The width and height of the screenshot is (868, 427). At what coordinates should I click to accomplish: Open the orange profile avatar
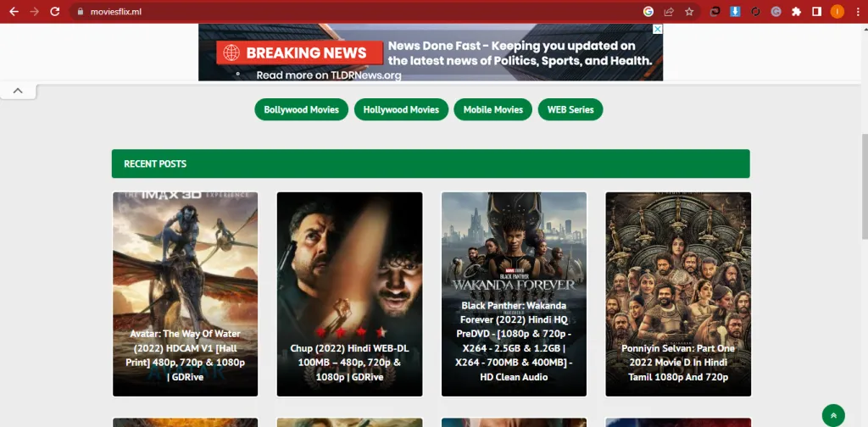pos(837,12)
